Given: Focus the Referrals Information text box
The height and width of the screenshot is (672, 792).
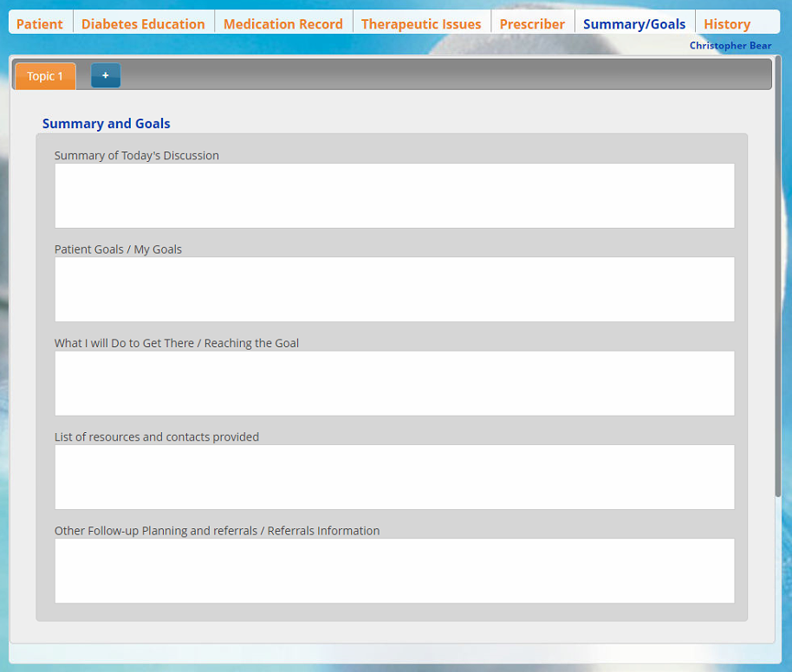Looking at the screenshot, I should (394, 571).
